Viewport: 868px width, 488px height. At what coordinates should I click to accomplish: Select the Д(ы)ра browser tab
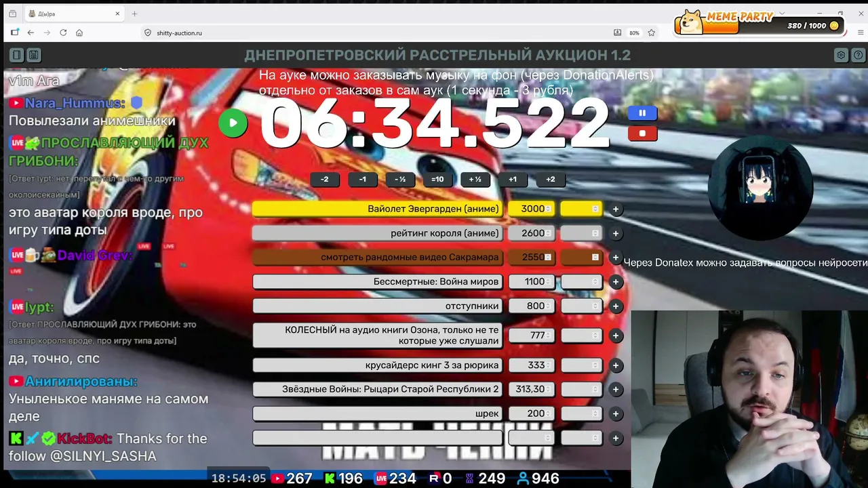[75, 14]
